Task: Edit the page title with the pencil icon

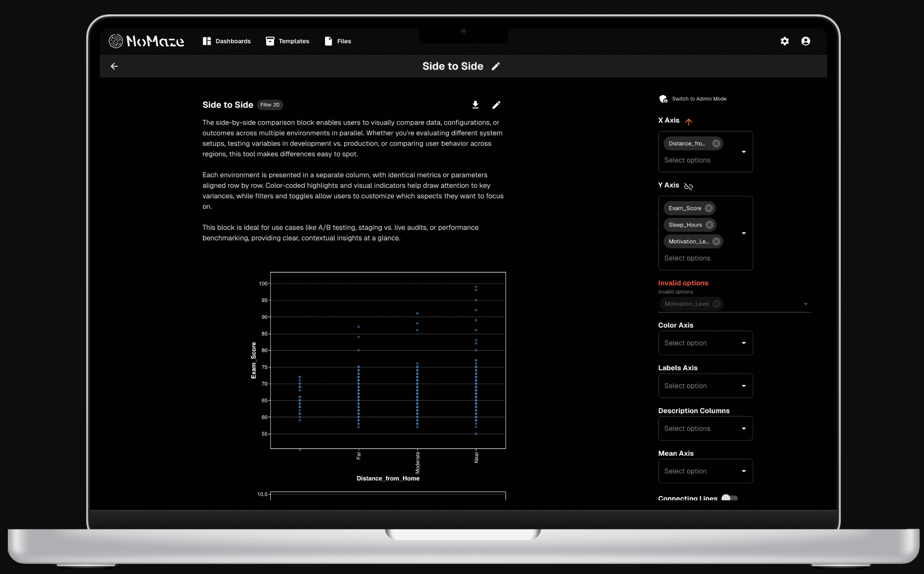Action: coord(496,66)
